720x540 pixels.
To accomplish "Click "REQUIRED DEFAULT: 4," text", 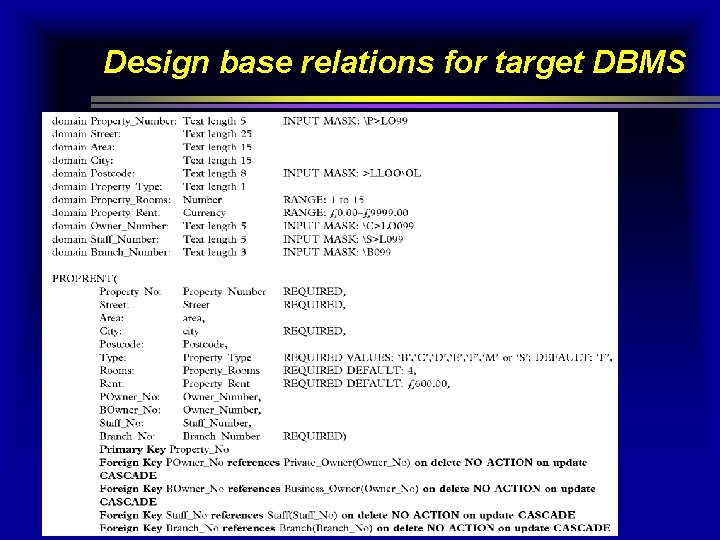I will 350,371.
